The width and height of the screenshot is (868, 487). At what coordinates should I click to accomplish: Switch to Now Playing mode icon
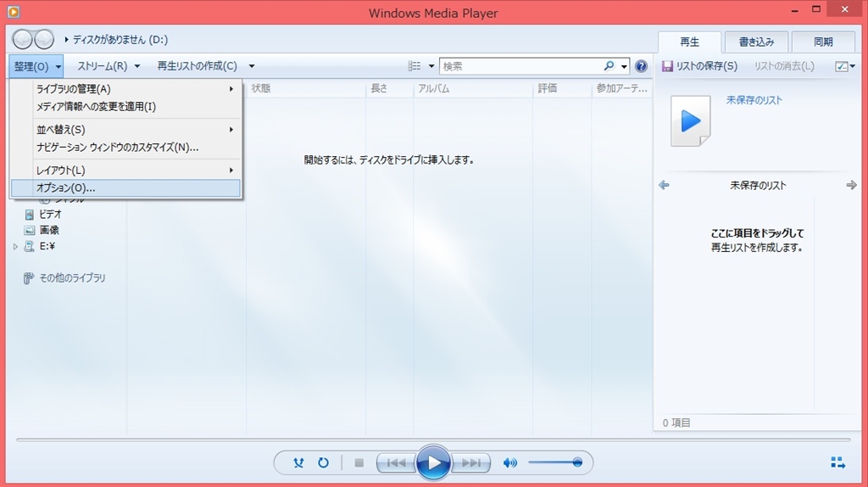tap(838, 462)
